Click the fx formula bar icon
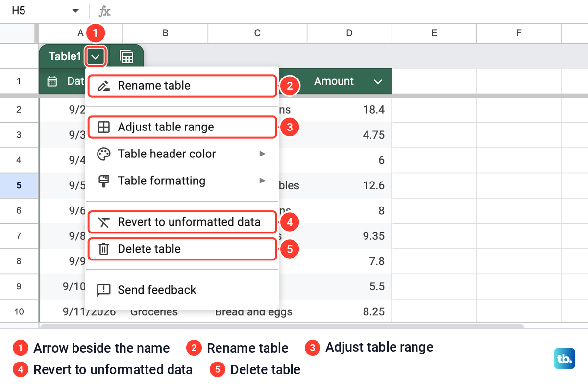Image resolution: width=588 pixels, height=389 pixels. pyautogui.click(x=104, y=11)
